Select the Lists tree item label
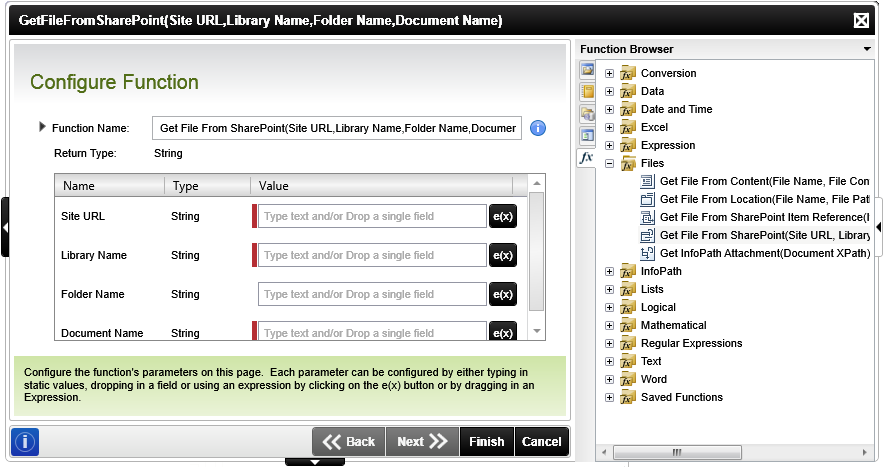 (x=652, y=289)
